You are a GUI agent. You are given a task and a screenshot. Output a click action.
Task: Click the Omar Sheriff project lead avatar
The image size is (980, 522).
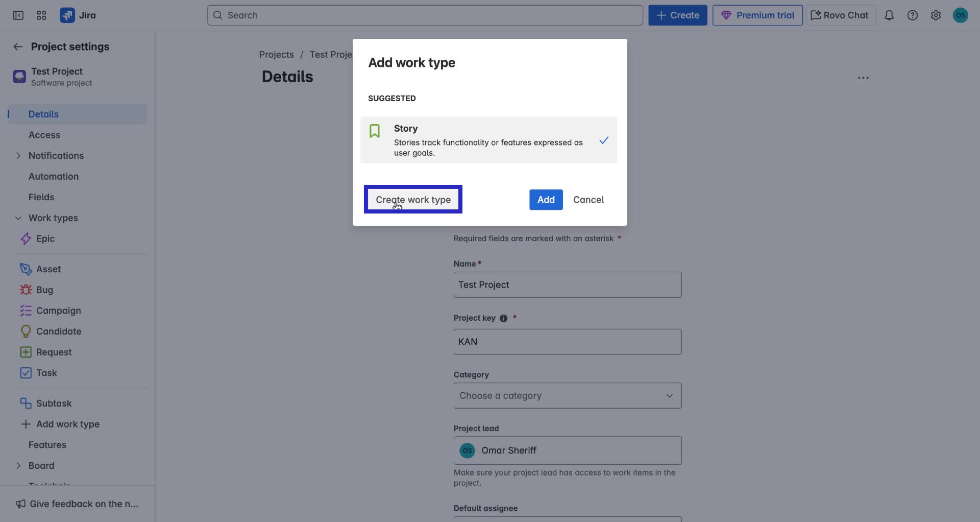468,450
